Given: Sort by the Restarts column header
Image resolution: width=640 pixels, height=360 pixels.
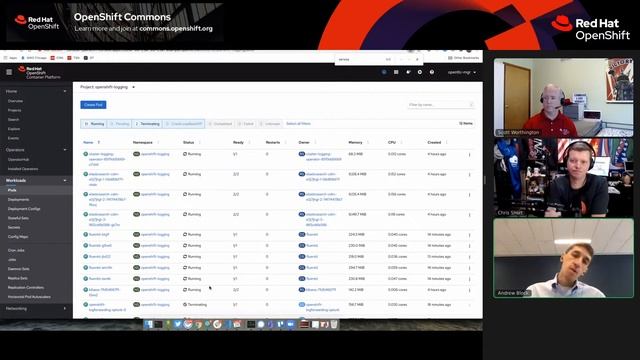Looking at the screenshot, I should 273,142.
